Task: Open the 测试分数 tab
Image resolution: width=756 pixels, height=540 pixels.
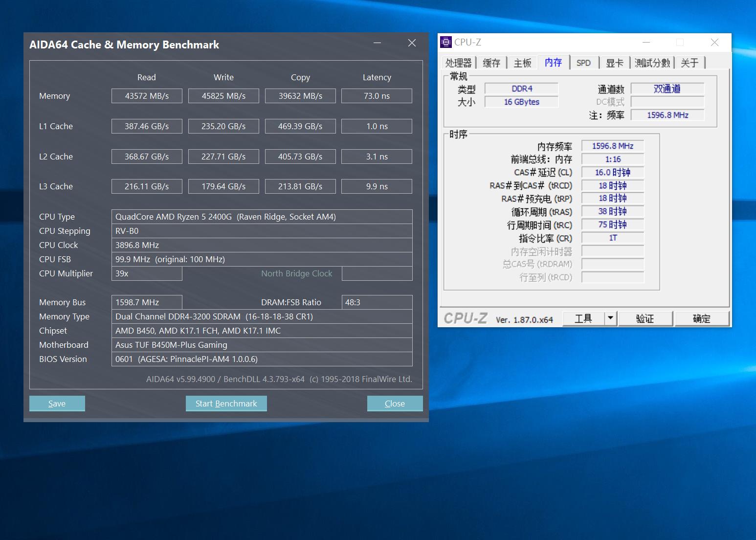Action: coord(652,62)
